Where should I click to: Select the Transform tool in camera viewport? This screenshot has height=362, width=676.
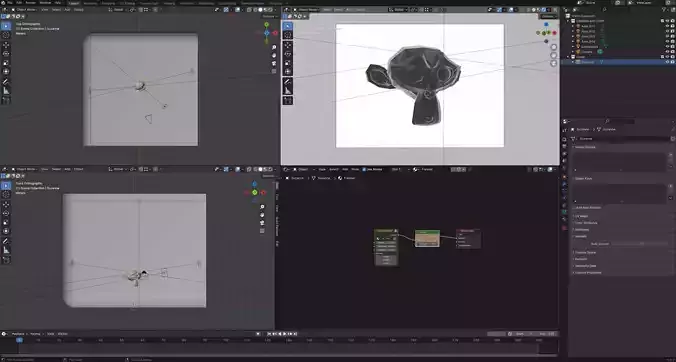point(288,72)
